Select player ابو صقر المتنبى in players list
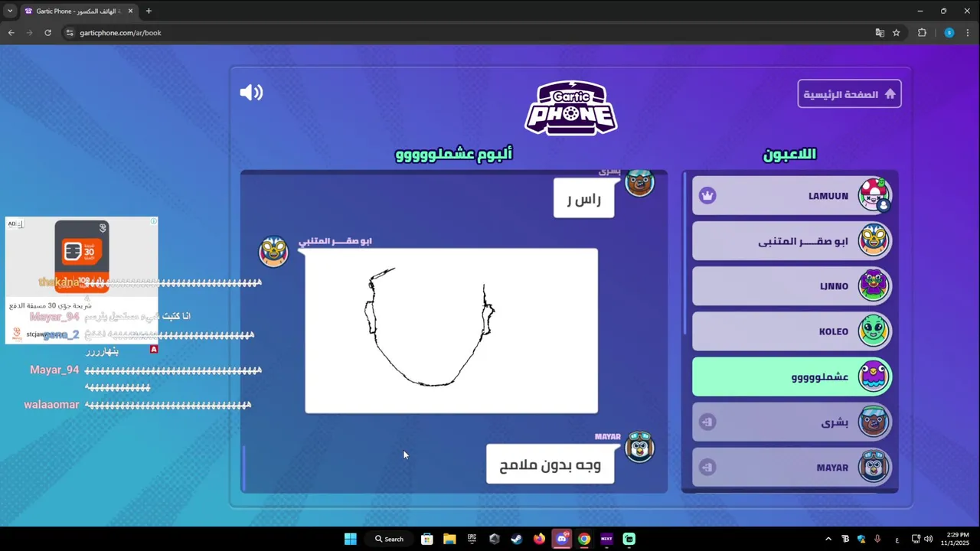Viewport: 980px width, 551px height. 792,241
